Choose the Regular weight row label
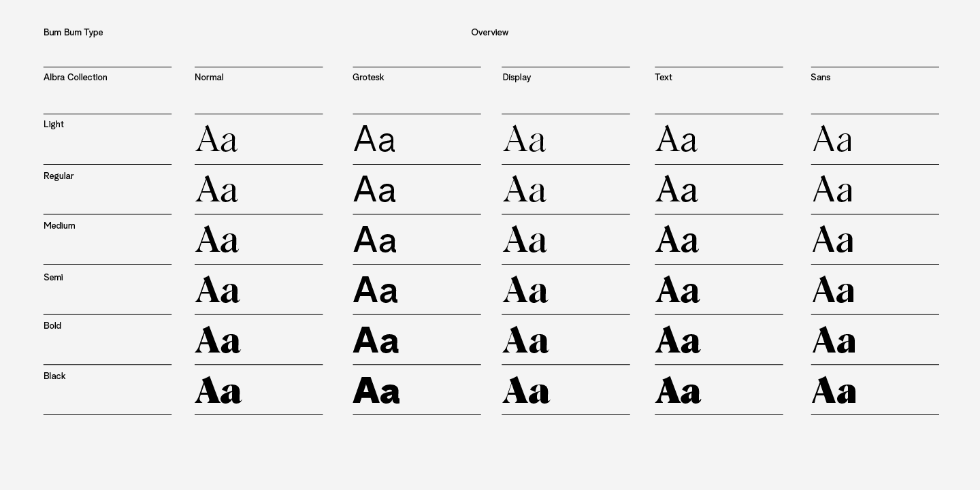Screen dimensions: 980x490 pos(59,176)
